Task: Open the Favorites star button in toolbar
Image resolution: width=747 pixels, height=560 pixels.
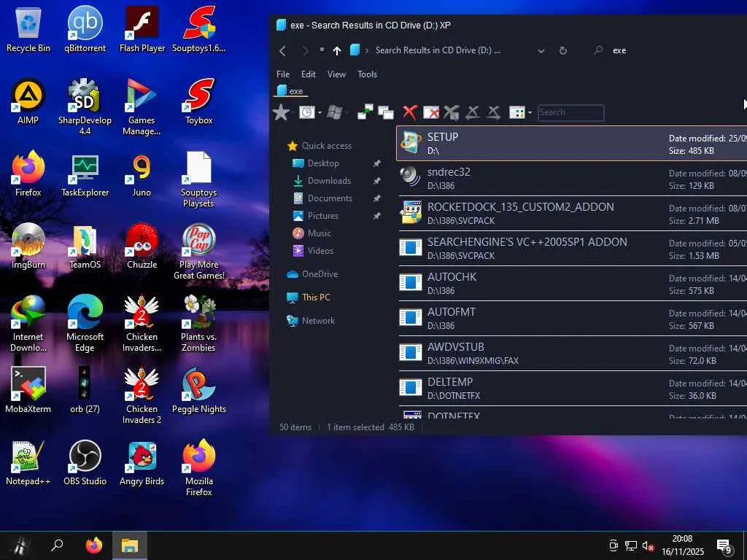Action: pyautogui.click(x=281, y=112)
